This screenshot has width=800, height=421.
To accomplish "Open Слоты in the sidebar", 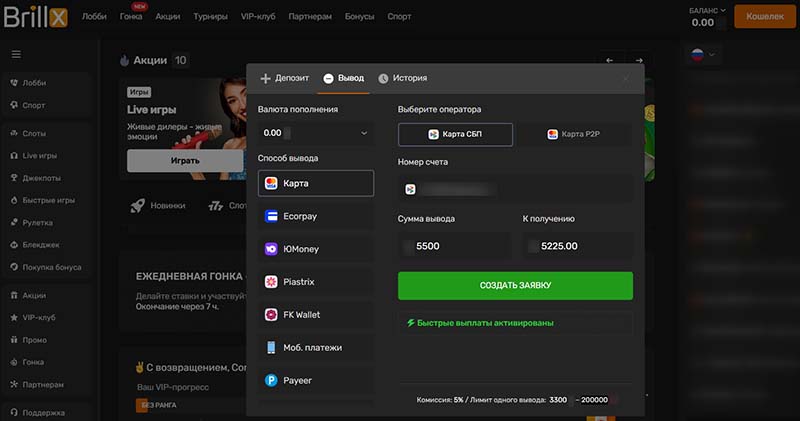I will point(34,133).
